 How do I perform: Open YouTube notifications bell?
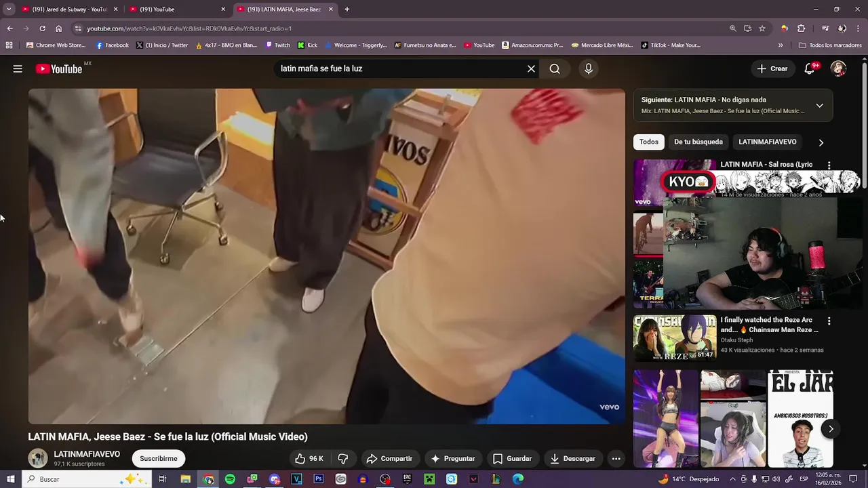[810, 68]
